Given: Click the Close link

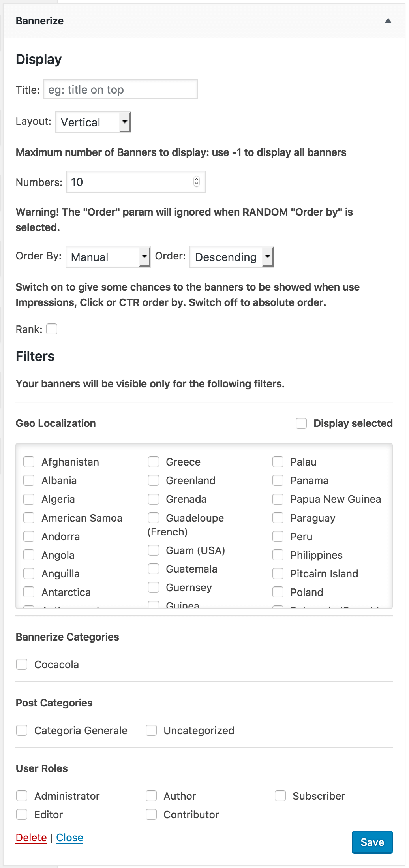Looking at the screenshot, I should (x=69, y=838).
